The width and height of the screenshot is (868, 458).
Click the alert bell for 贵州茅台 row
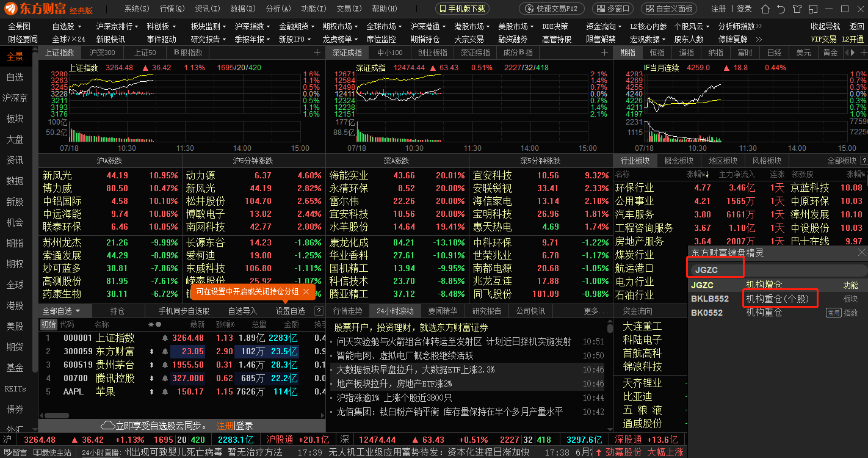point(164,365)
